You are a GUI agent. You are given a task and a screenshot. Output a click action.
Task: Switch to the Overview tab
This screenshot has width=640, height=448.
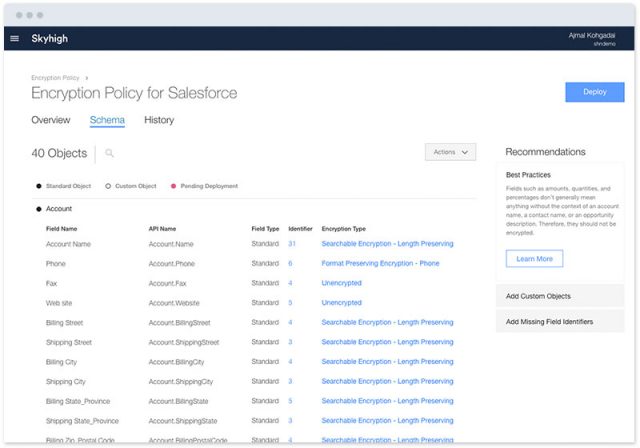[51, 120]
